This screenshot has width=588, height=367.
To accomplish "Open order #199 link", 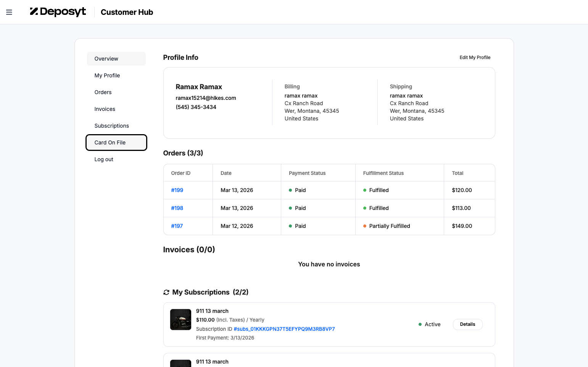I will tap(177, 190).
